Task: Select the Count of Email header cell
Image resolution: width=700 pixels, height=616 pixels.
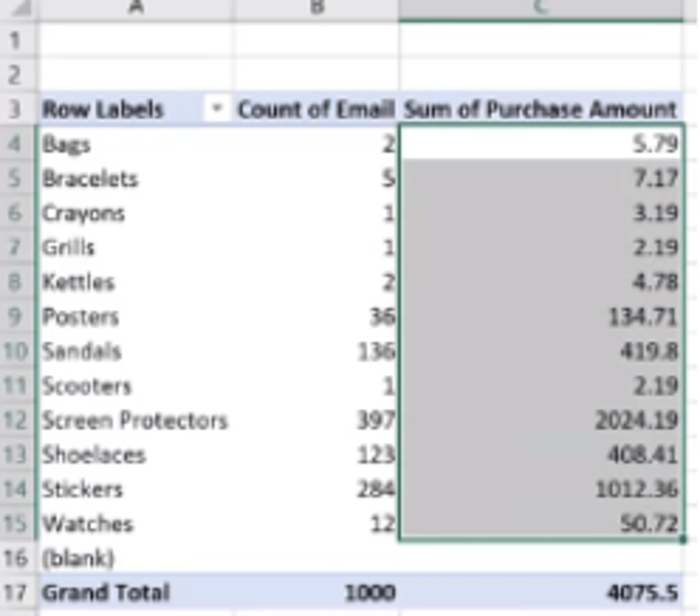Action: point(316,109)
